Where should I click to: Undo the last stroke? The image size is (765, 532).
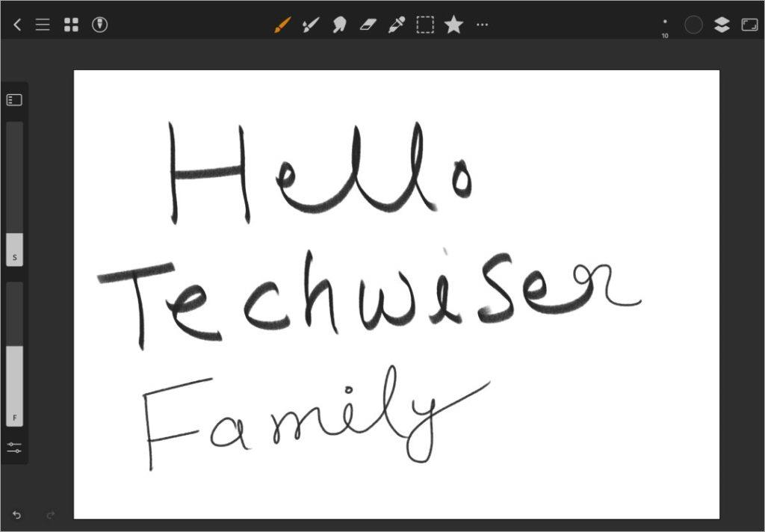[16, 515]
